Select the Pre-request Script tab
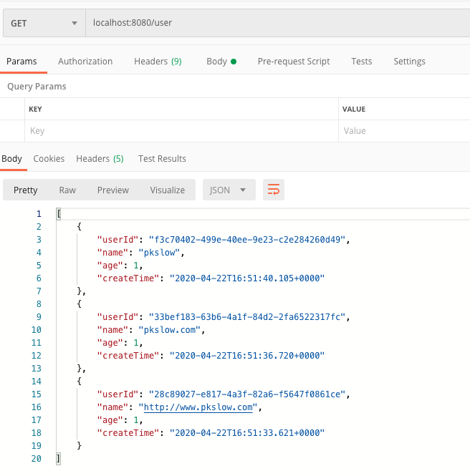Screen dimensions: 470x476 click(294, 62)
